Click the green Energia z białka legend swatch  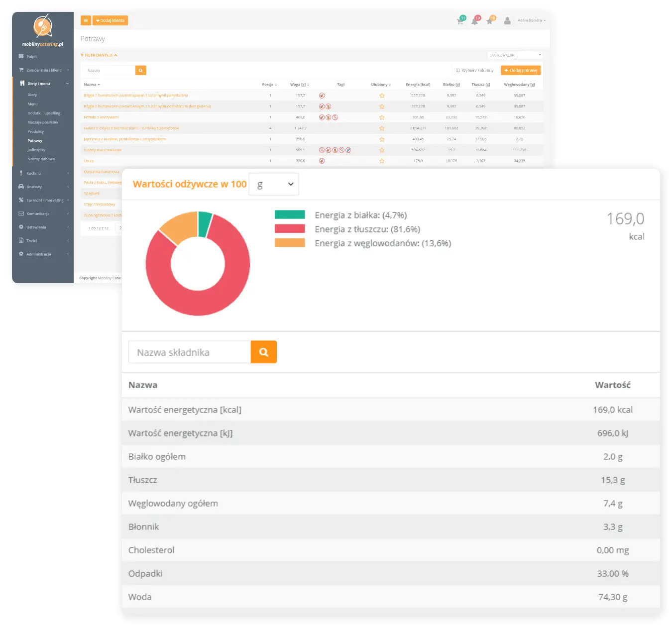click(290, 214)
